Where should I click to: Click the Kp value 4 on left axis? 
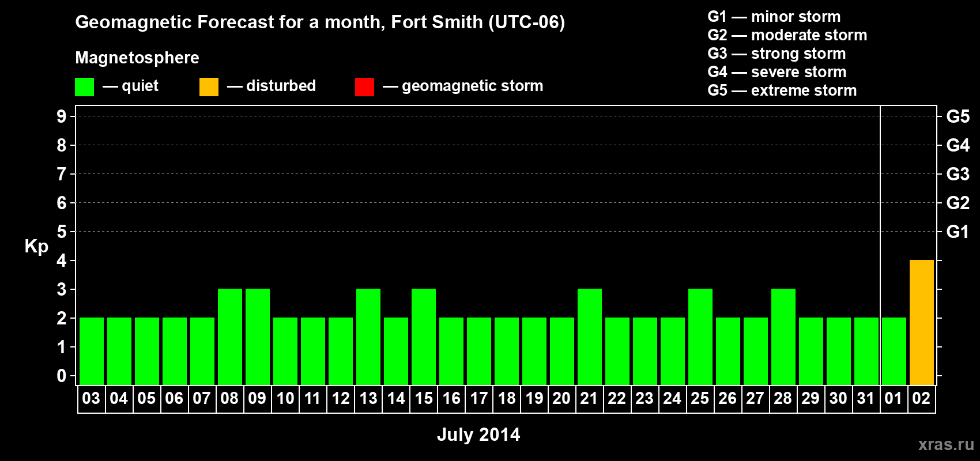pos(62,260)
